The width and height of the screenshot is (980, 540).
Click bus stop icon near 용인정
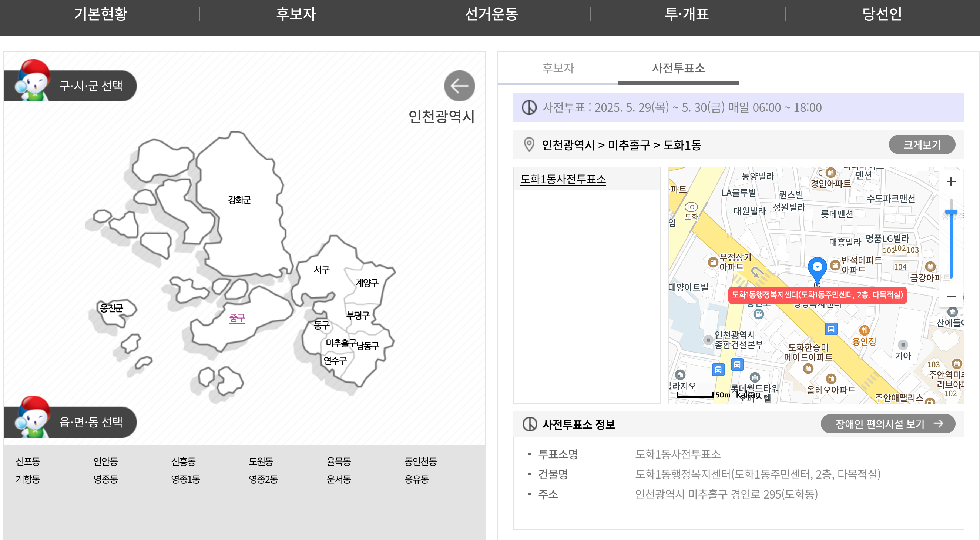click(831, 329)
